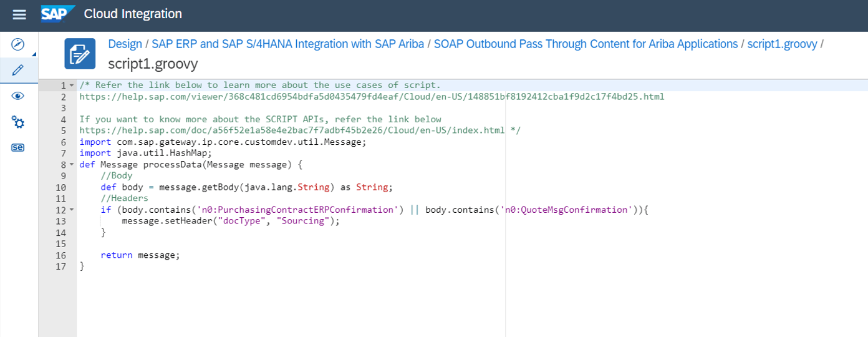Click the first help.sap.com URL on line 2
Viewport: 868px width, 337px height.
pos(372,97)
